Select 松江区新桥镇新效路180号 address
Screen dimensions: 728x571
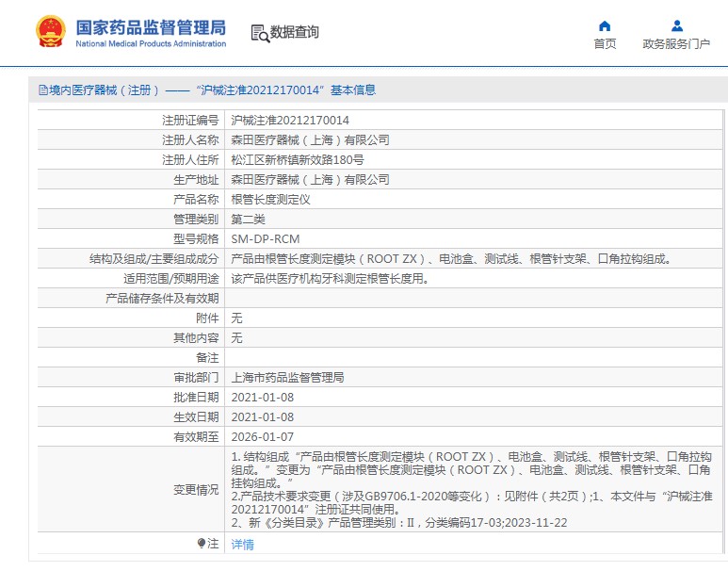point(298,160)
